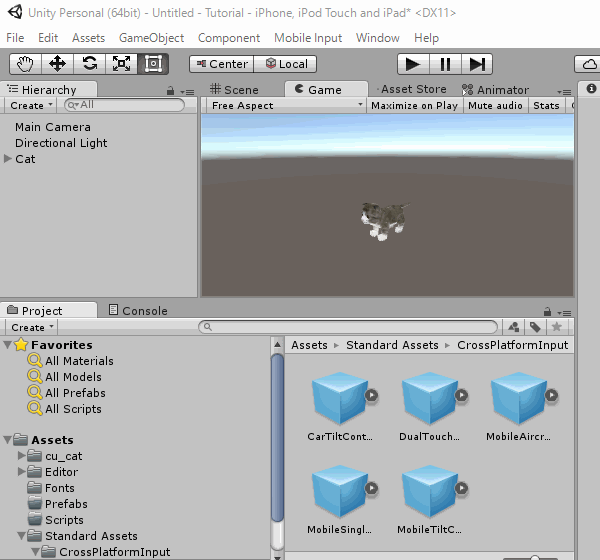Select Directional Light in Hierarchy
This screenshot has width=600, height=560.
(61, 143)
